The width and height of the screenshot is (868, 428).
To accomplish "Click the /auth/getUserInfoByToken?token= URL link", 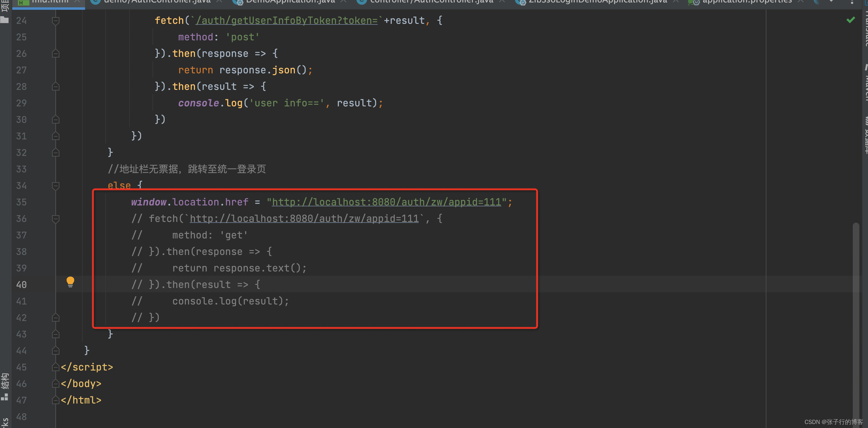I will coord(287,20).
